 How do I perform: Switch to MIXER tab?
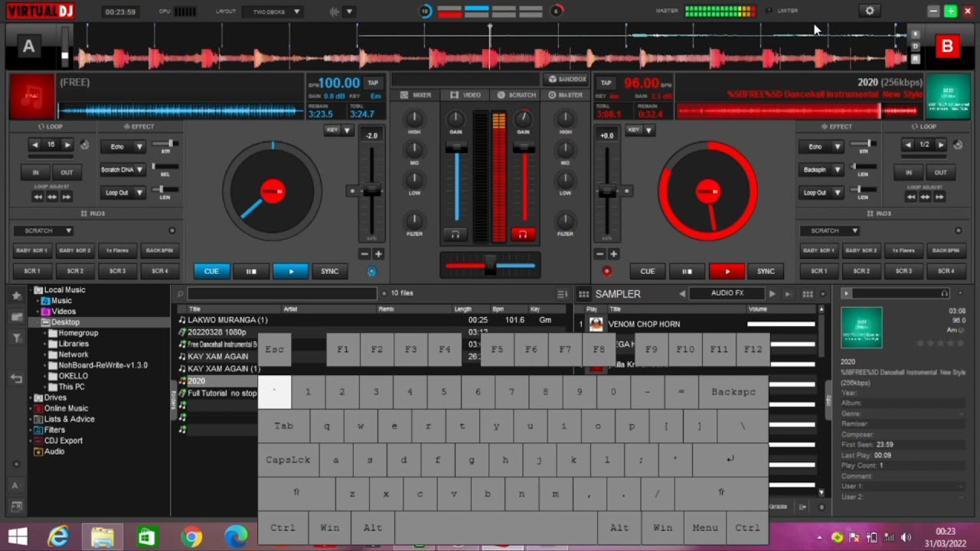[x=416, y=95]
